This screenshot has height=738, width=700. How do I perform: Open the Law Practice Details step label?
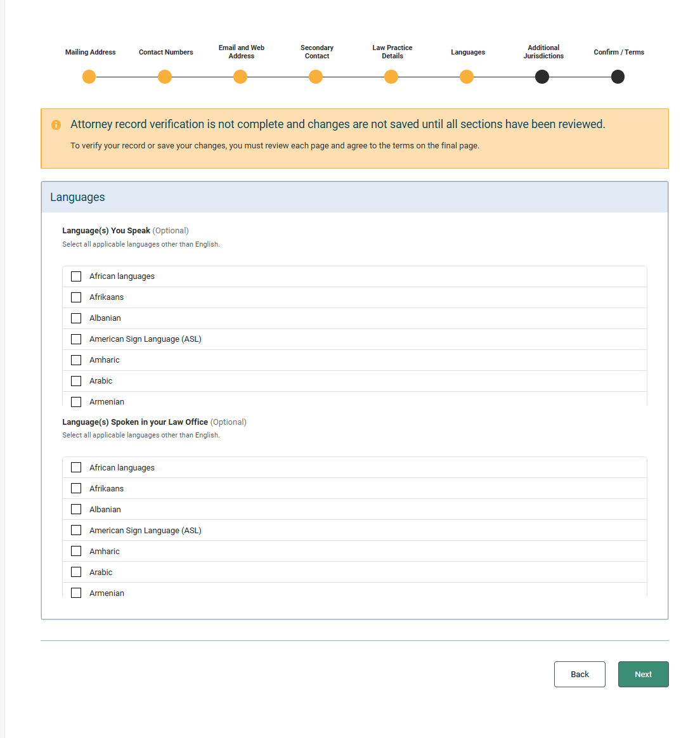392,52
